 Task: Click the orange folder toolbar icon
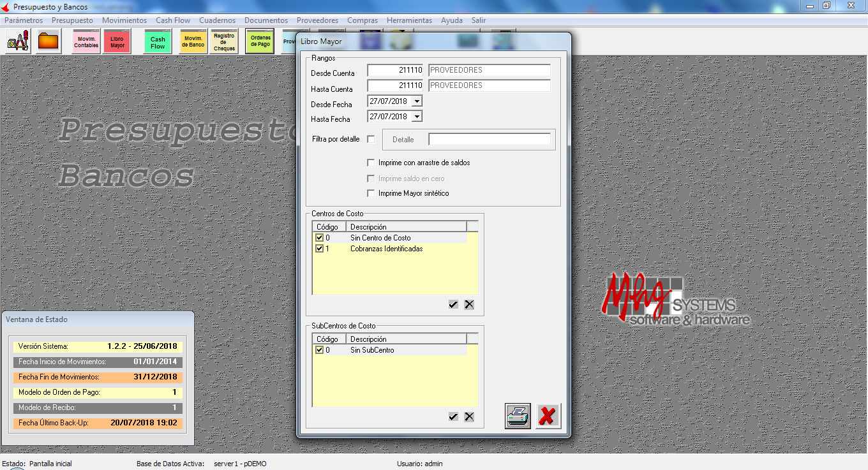[x=48, y=42]
